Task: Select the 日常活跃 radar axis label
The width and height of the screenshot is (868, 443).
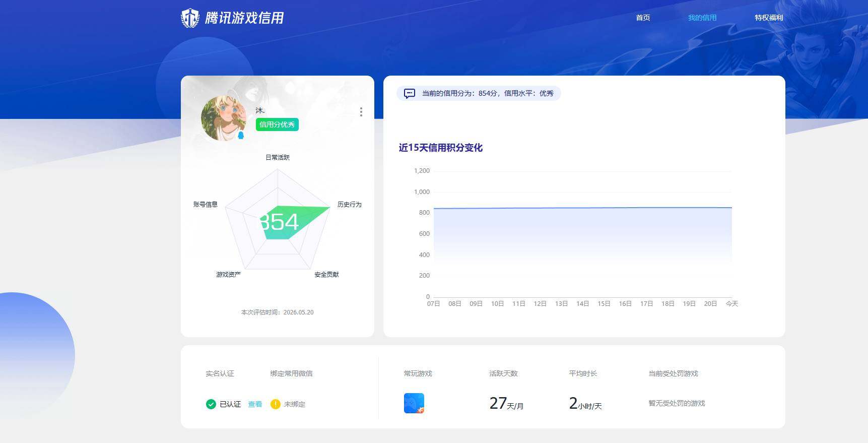Action: (278, 157)
